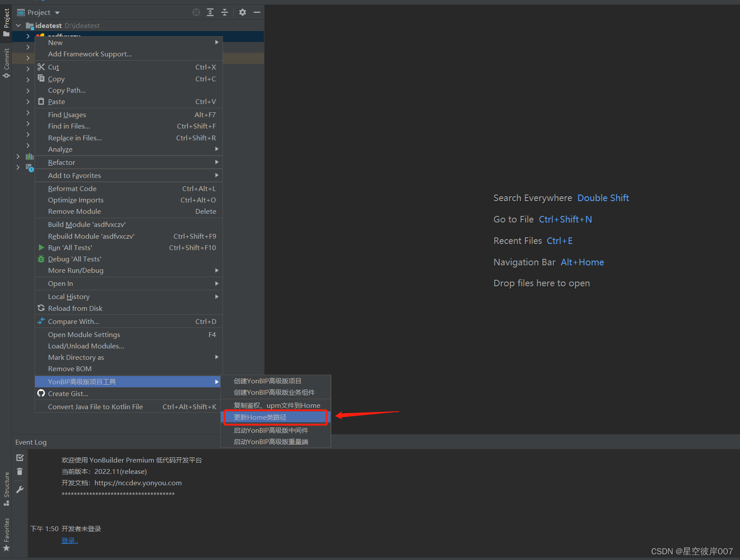Open the Refactor submenu
The width and height of the screenshot is (740, 560).
(x=129, y=162)
